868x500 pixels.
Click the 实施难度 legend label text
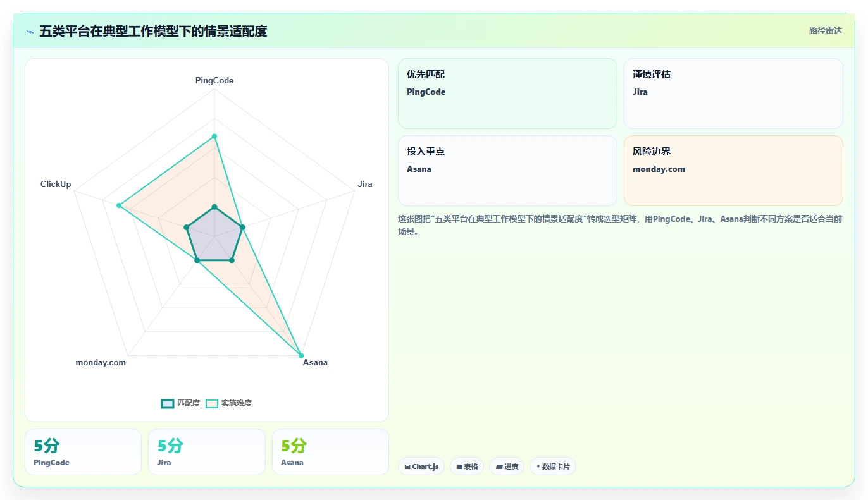click(x=237, y=403)
